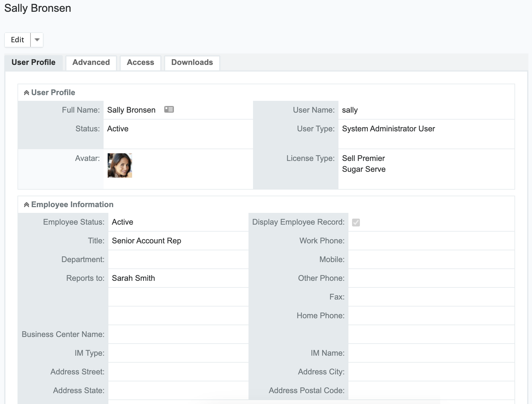Select the User Profile tab
This screenshot has height=404, width=532.
pos(34,63)
